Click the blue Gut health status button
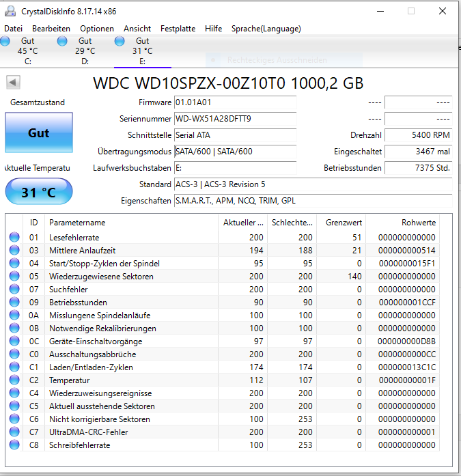Screen dimensions: 461x476 [x=39, y=132]
